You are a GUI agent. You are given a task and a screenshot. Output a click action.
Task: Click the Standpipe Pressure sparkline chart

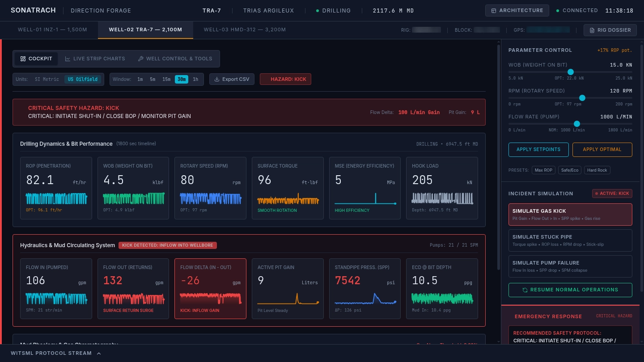click(x=365, y=299)
